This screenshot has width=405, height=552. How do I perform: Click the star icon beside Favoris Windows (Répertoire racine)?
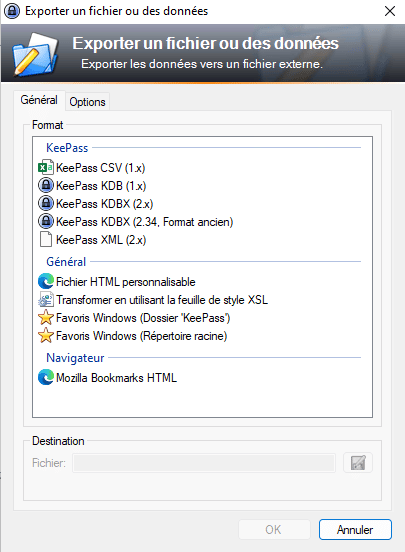[x=46, y=335]
